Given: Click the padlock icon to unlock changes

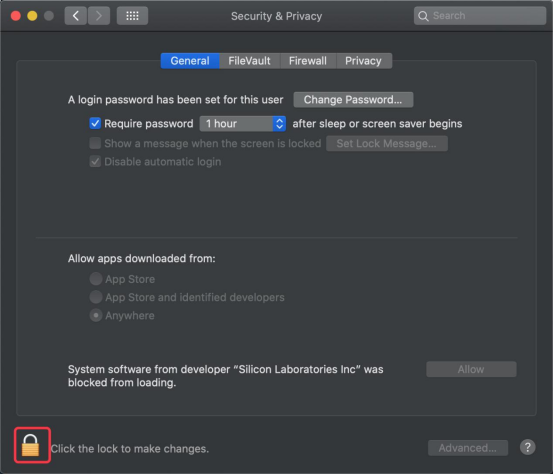Looking at the screenshot, I should point(30,445).
